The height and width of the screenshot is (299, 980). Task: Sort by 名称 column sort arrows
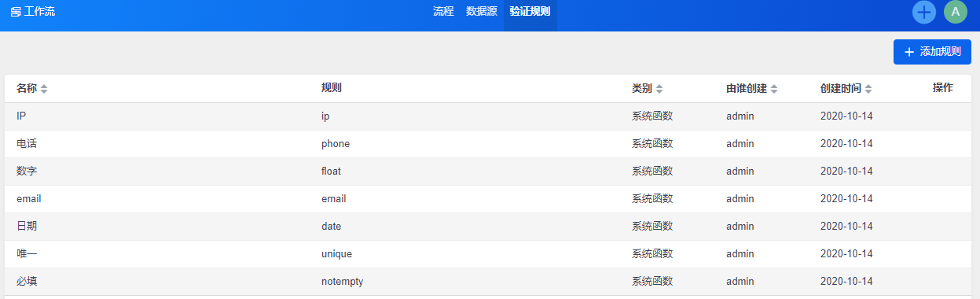click(x=44, y=89)
